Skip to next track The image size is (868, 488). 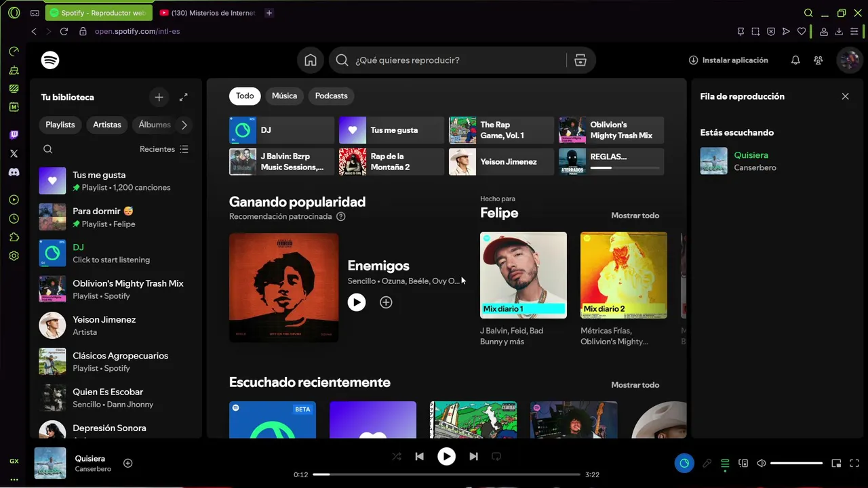coord(473,457)
